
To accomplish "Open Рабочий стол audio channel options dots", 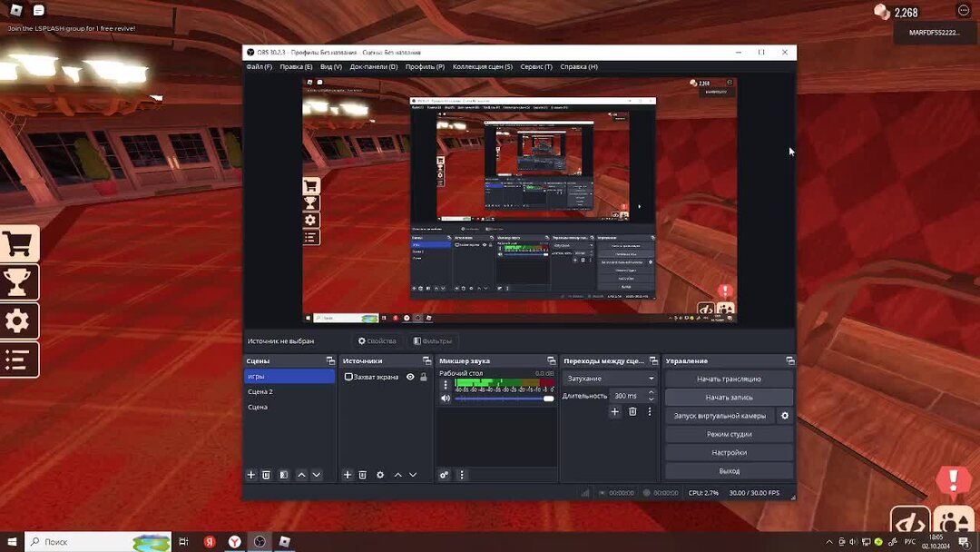I will tap(446, 385).
